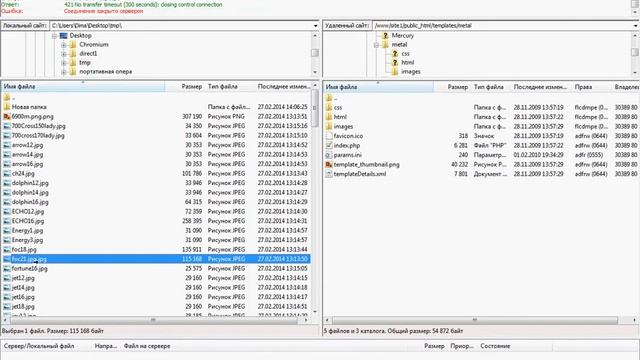Expand the tmp folder in local tree
640x360 pixels.
[x=64, y=63]
